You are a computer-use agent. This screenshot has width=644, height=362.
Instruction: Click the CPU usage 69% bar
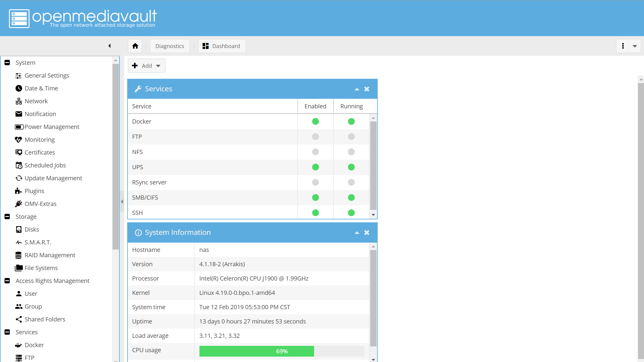(282, 351)
